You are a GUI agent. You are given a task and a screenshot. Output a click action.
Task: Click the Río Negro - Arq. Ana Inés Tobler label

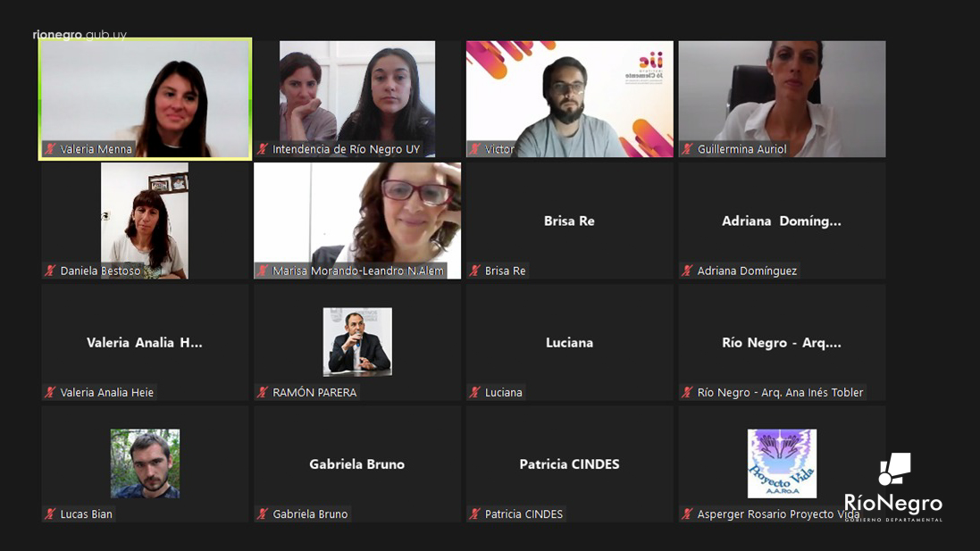780,392
